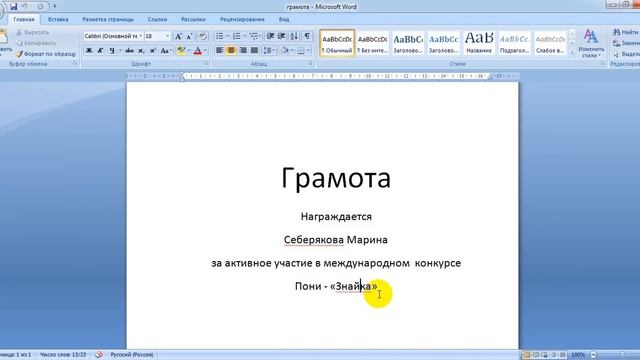Click word count Число слов in status bar
The image size is (640, 360).
63,355
